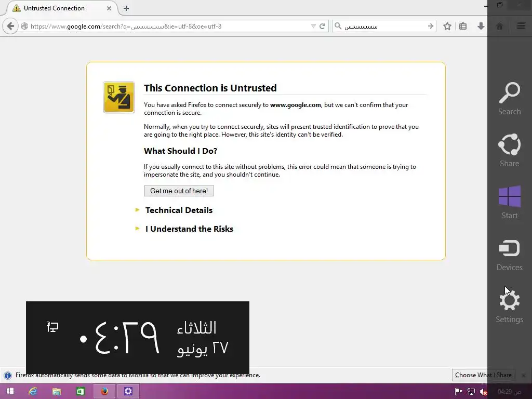
Task: Click the heading This Connection is Untrusted
Action: (x=210, y=88)
